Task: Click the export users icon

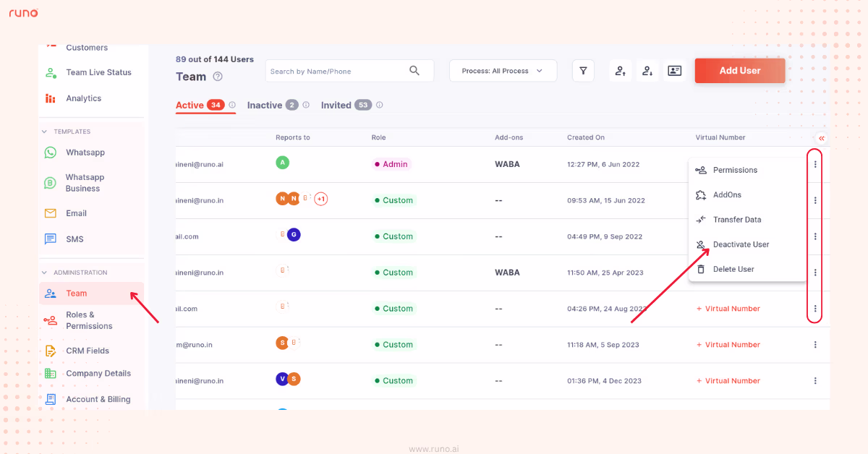Action: click(647, 70)
